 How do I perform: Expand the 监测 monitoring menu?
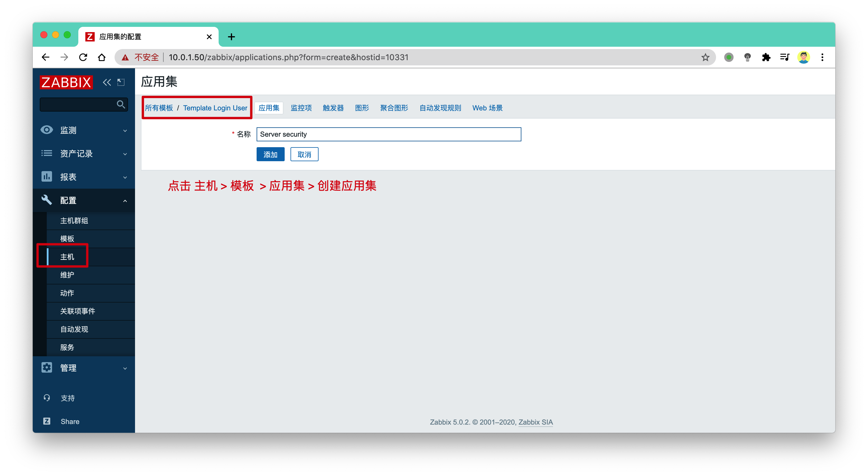tap(84, 130)
